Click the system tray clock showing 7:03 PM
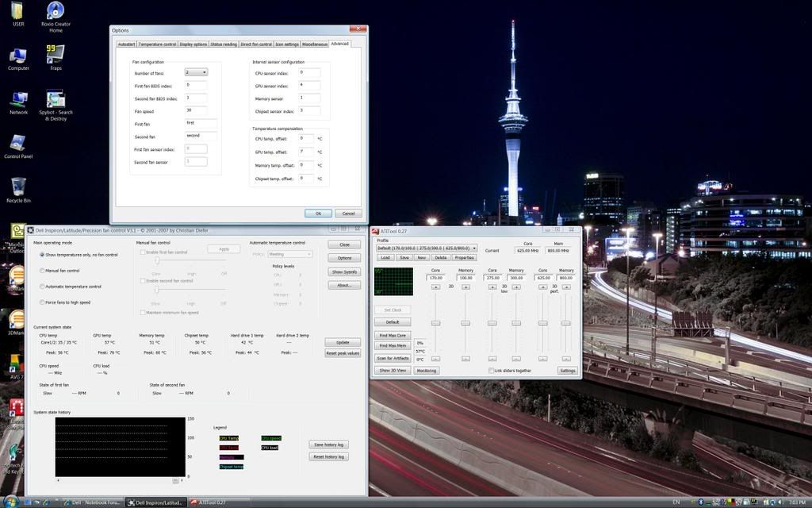 [796, 502]
